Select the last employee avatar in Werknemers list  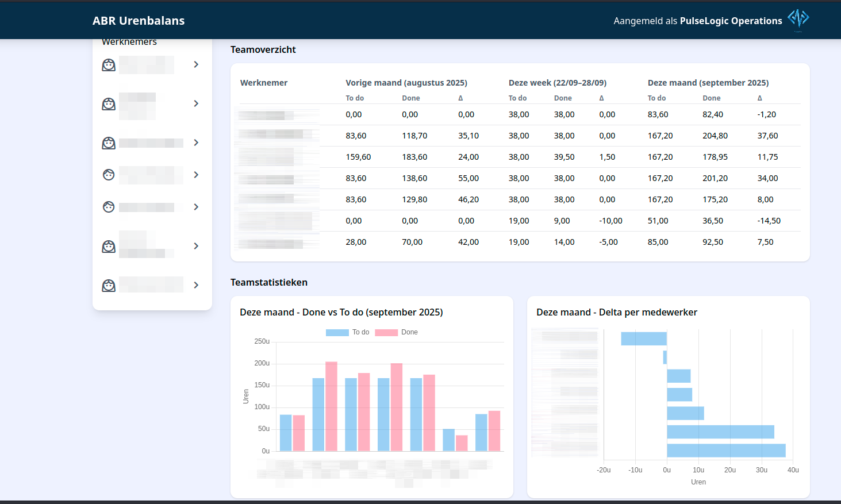[109, 286]
